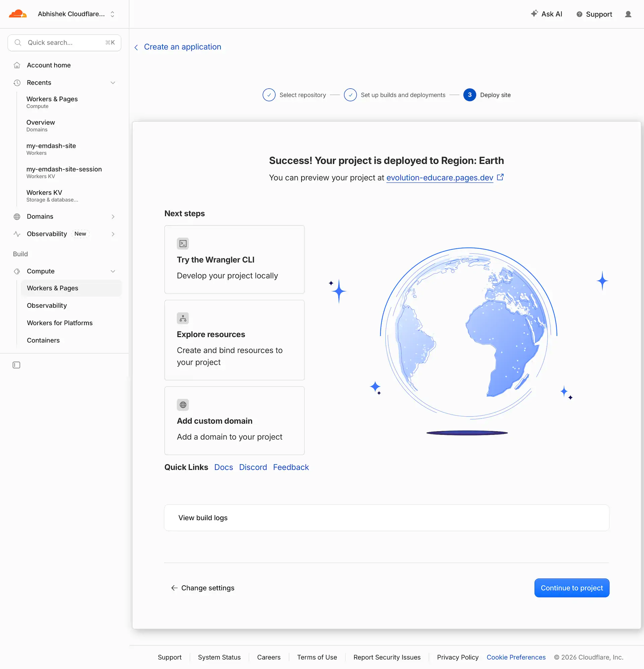The width and height of the screenshot is (644, 669).
Task: Click Continue to project button
Action: pos(572,588)
